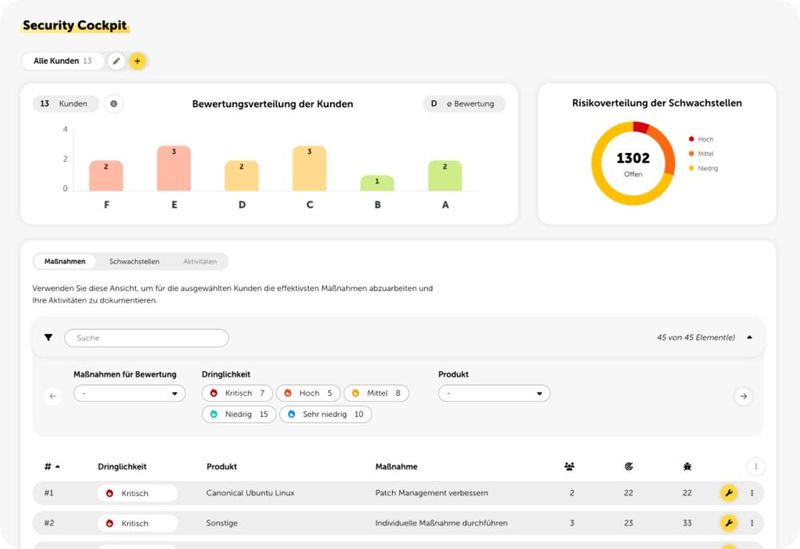Click the 13 Kunden badge
Screen dimensions: 800x549
pos(65,104)
